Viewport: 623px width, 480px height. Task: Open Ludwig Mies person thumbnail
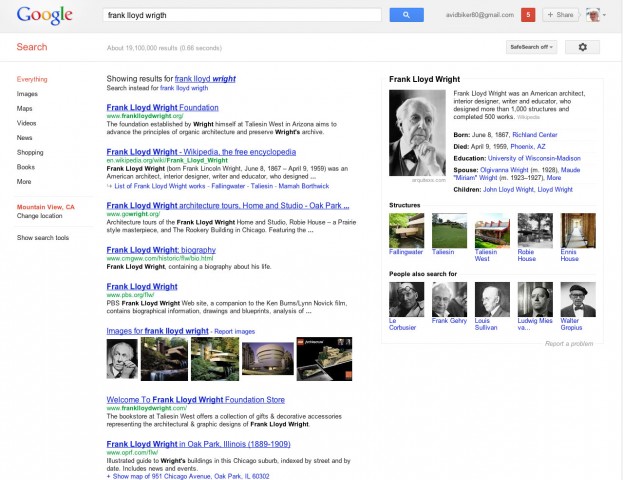pos(535,299)
